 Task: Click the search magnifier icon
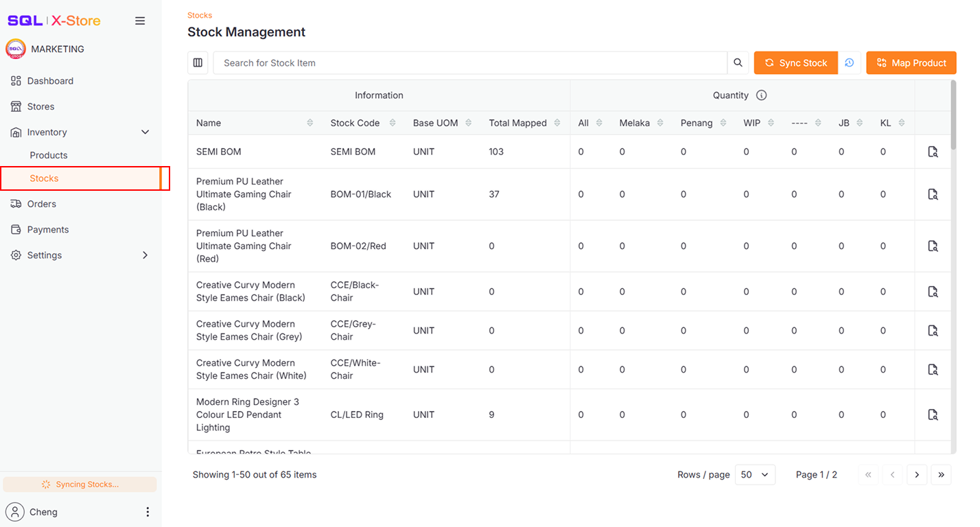coord(738,62)
